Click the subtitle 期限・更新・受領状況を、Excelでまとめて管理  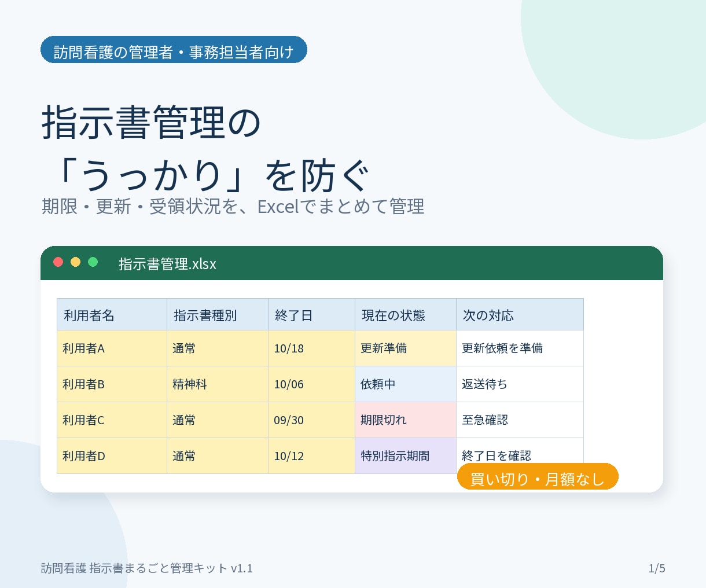tap(233, 207)
